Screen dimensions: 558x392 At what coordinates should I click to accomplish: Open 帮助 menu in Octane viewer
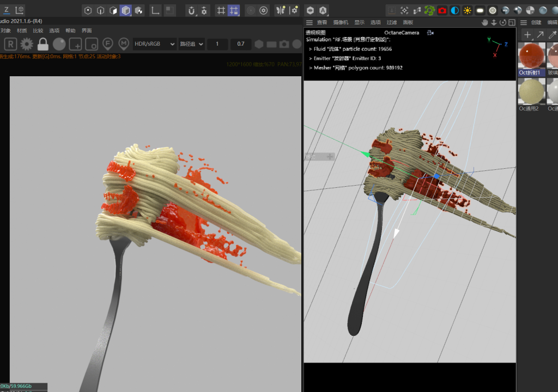pos(70,30)
